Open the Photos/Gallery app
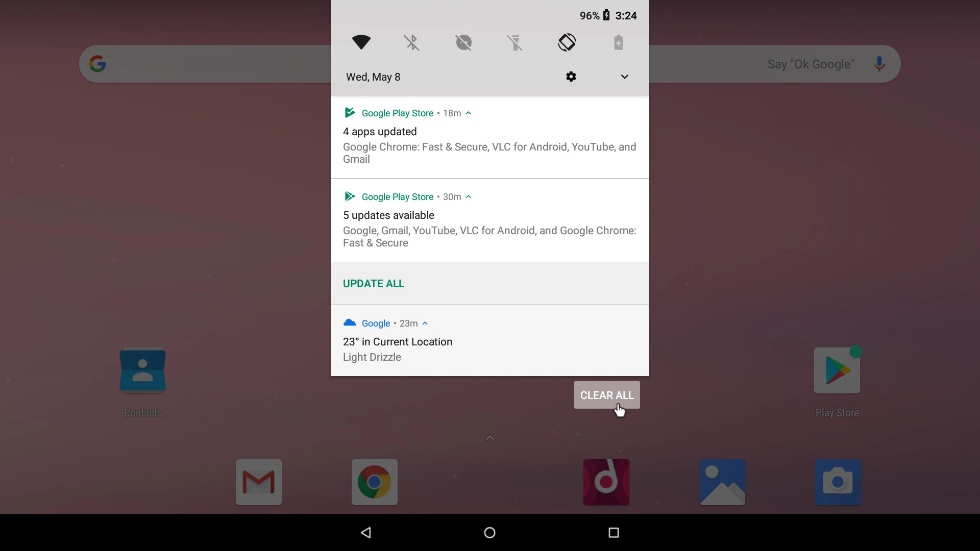Image resolution: width=980 pixels, height=551 pixels. click(722, 482)
